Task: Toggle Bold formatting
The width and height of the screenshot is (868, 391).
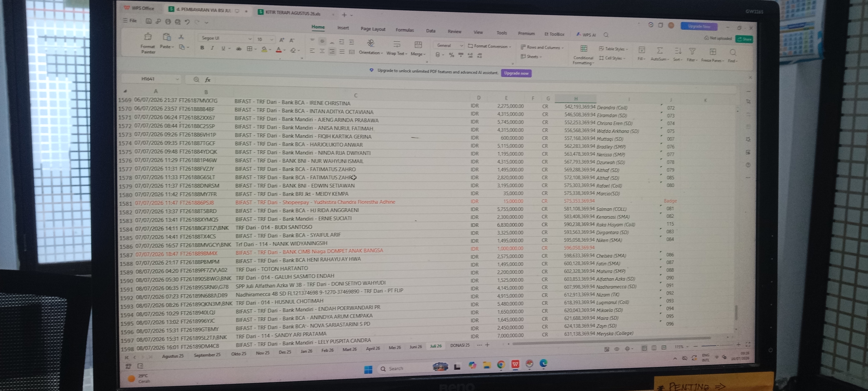Action: [x=202, y=48]
